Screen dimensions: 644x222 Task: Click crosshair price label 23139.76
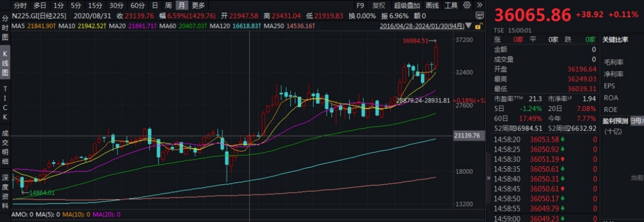(468, 136)
